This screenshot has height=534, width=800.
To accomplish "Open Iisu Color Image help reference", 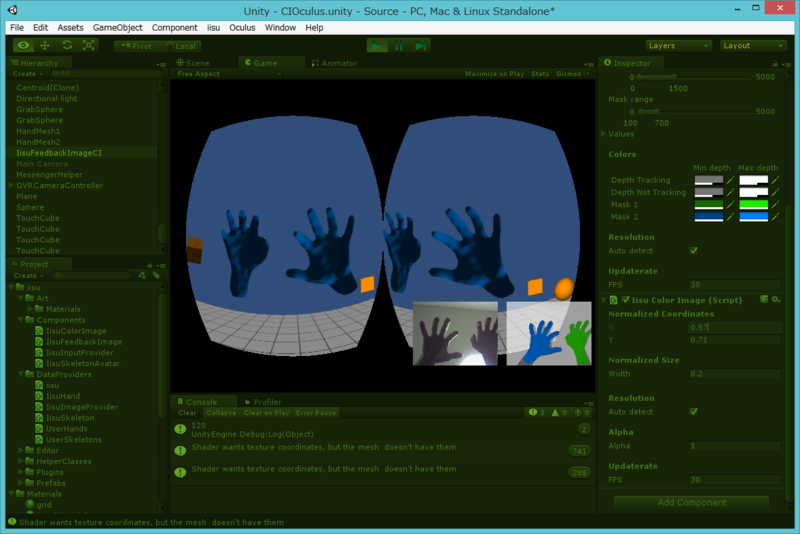I will tap(764, 300).
